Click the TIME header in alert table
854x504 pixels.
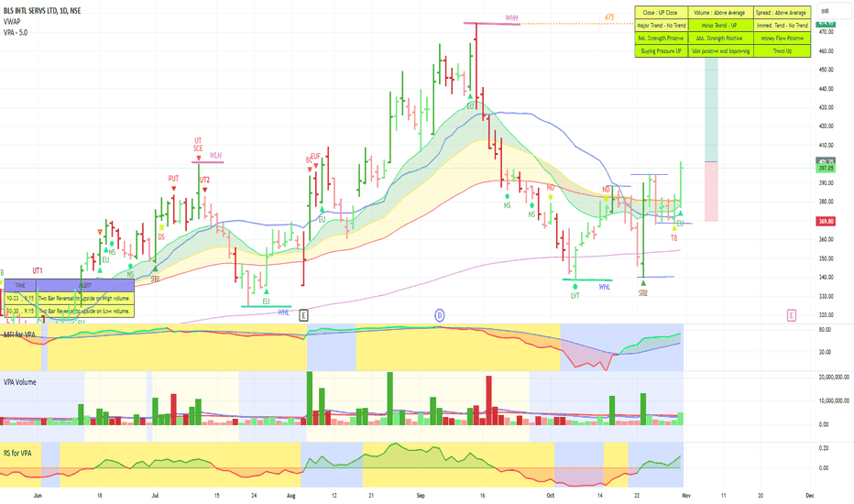[20, 286]
